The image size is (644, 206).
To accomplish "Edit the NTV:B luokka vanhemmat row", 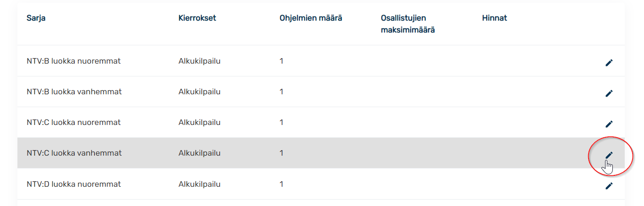I will pos(609,93).
